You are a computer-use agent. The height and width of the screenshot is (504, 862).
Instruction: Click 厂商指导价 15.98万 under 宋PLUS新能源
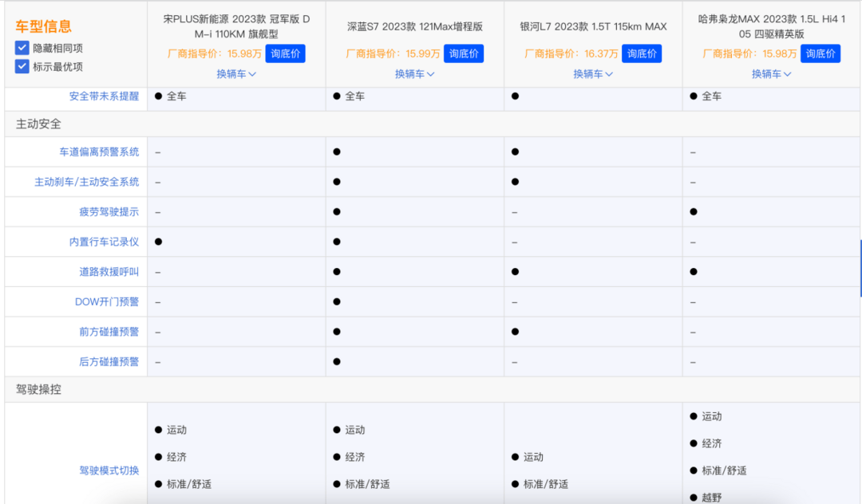(215, 53)
